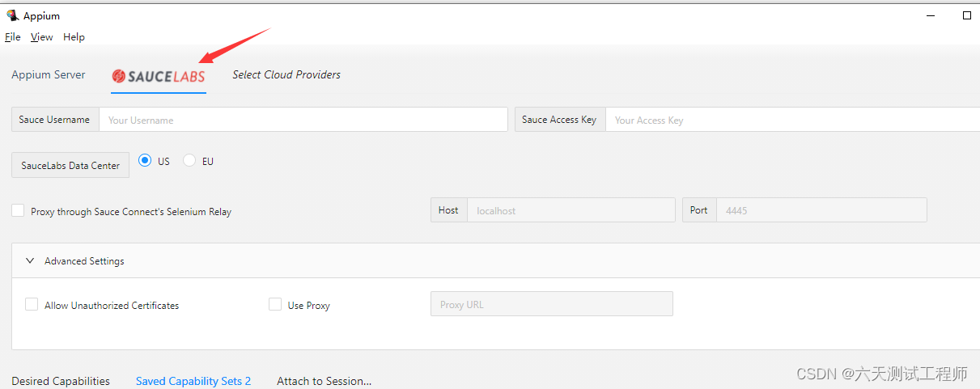Screen dimensions: 980x389
Task: Open the View menu
Action: coord(42,37)
